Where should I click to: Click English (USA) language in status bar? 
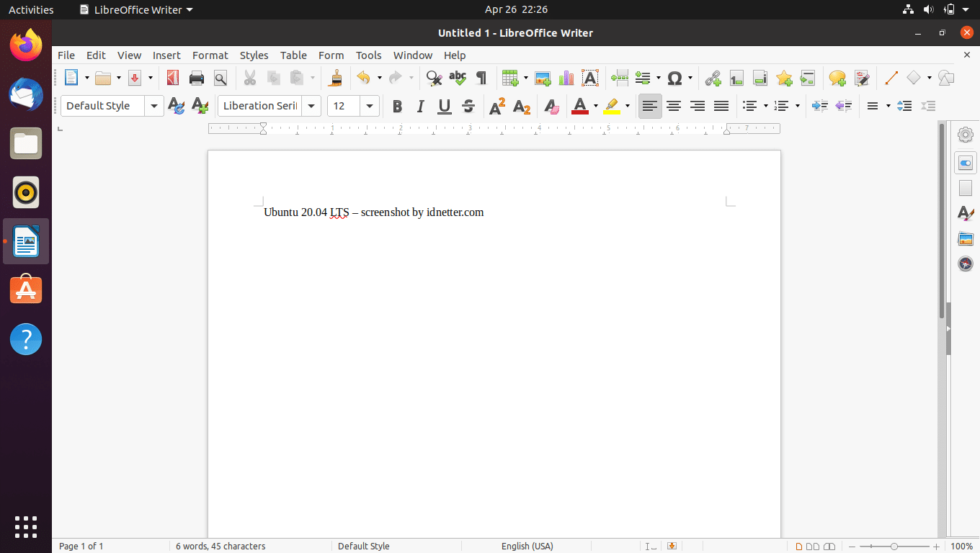click(527, 547)
